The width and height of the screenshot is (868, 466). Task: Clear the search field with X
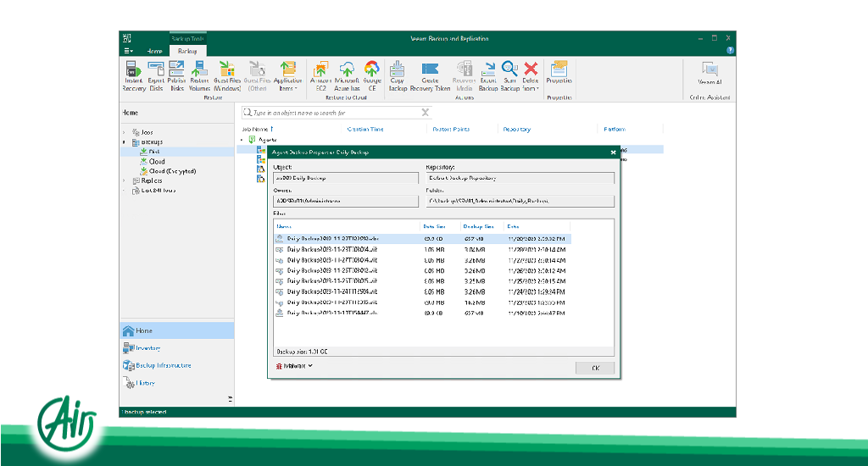tap(426, 113)
